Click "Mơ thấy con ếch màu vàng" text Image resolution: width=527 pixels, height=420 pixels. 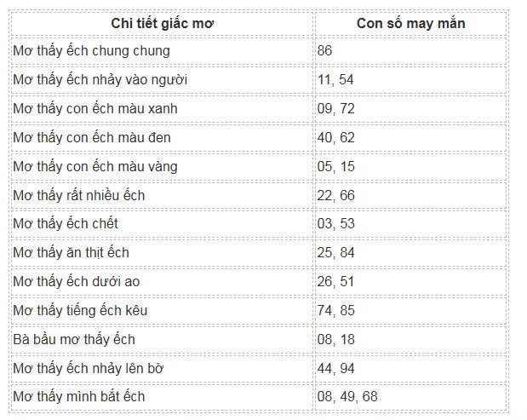click(x=95, y=167)
